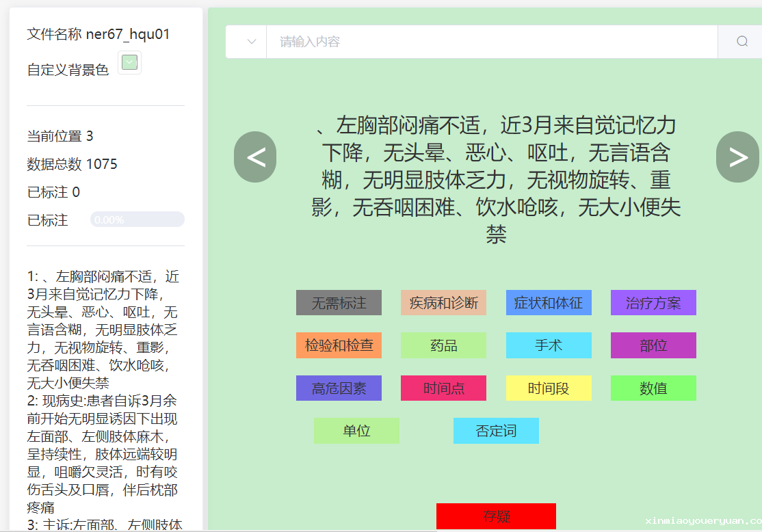Pick the 时间段 label
The width and height of the screenshot is (762, 532).
[x=549, y=388]
